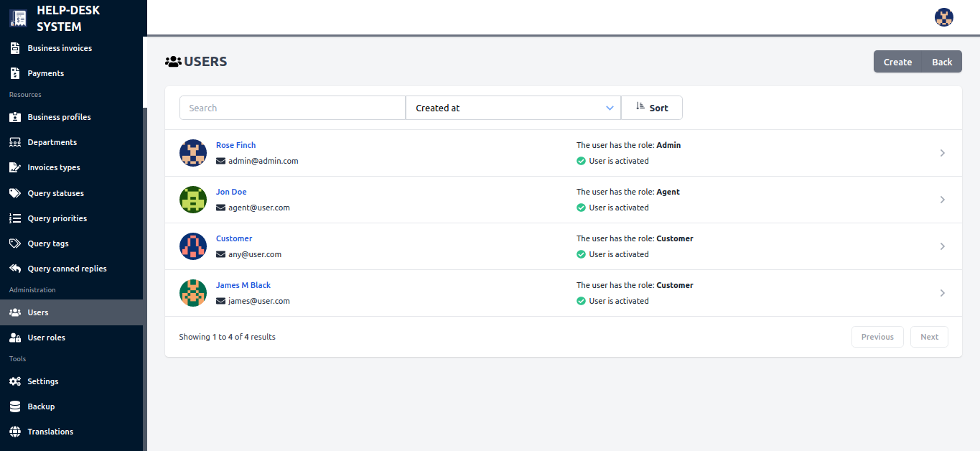Expand Rose Finch row with chevron
Viewport: 980px width, 451px height.
[942, 153]
